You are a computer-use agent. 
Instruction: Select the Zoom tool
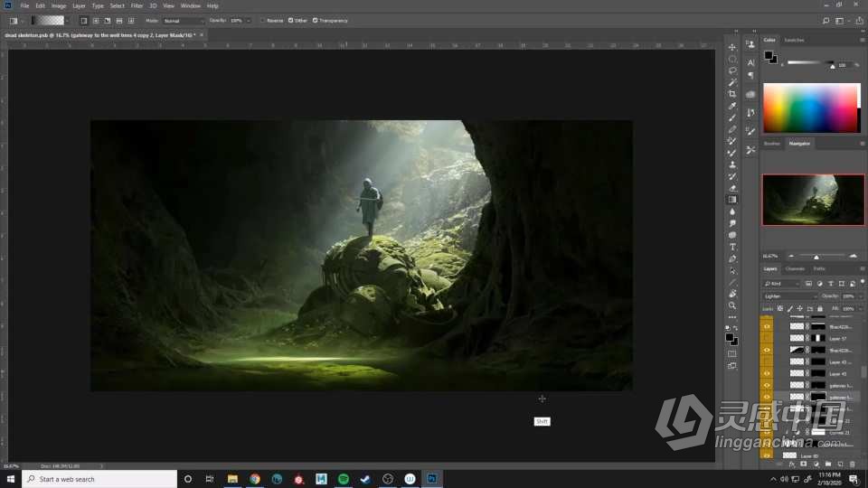point(732,305)
